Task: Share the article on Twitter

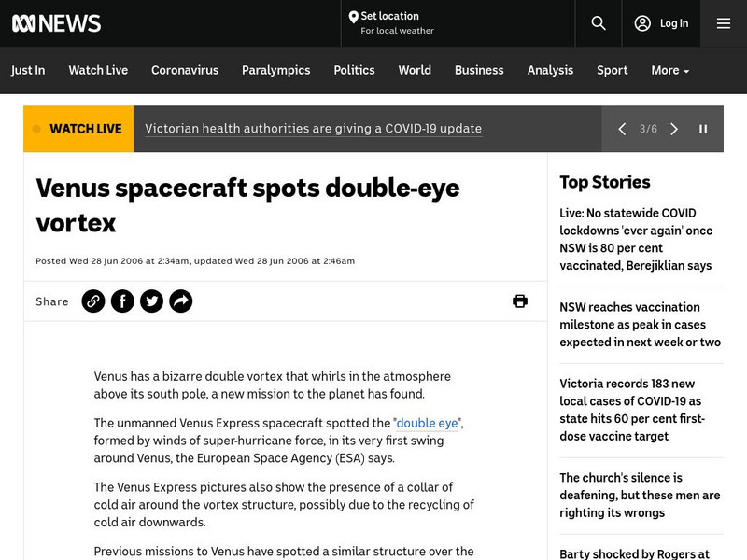Action: pyautogui.click(x=151, y=301)
